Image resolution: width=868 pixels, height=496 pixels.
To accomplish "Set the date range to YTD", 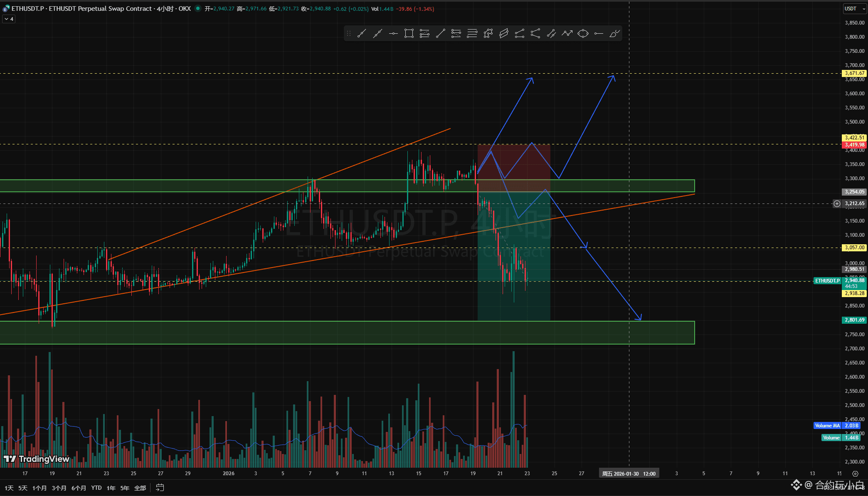I will pyautogui.click(x=96, y=488).
